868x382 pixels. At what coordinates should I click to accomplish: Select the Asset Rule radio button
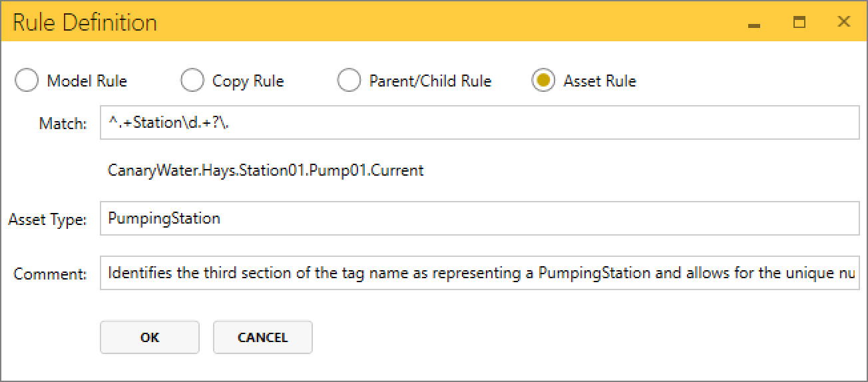tap(543, 81)
